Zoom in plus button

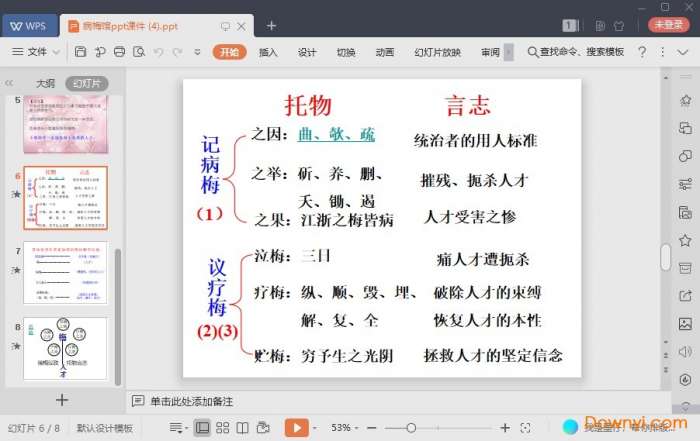coord(505,428)
